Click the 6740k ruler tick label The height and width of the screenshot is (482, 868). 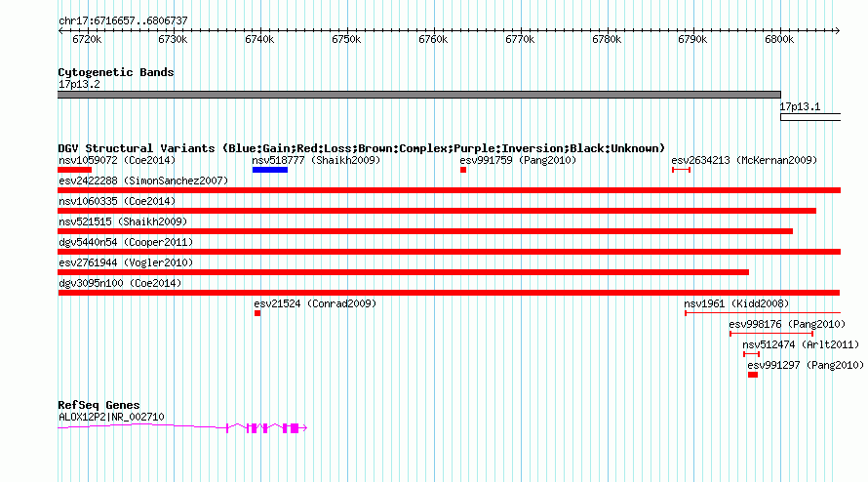coord(259,39)
